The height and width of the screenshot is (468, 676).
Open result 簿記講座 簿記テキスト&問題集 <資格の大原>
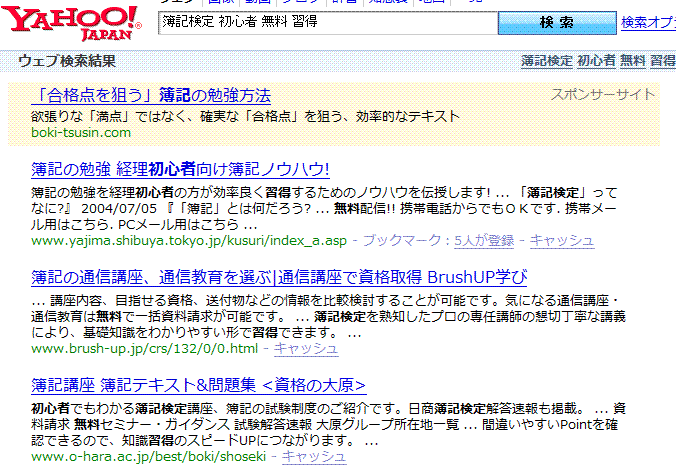click(x=199, y=385)
